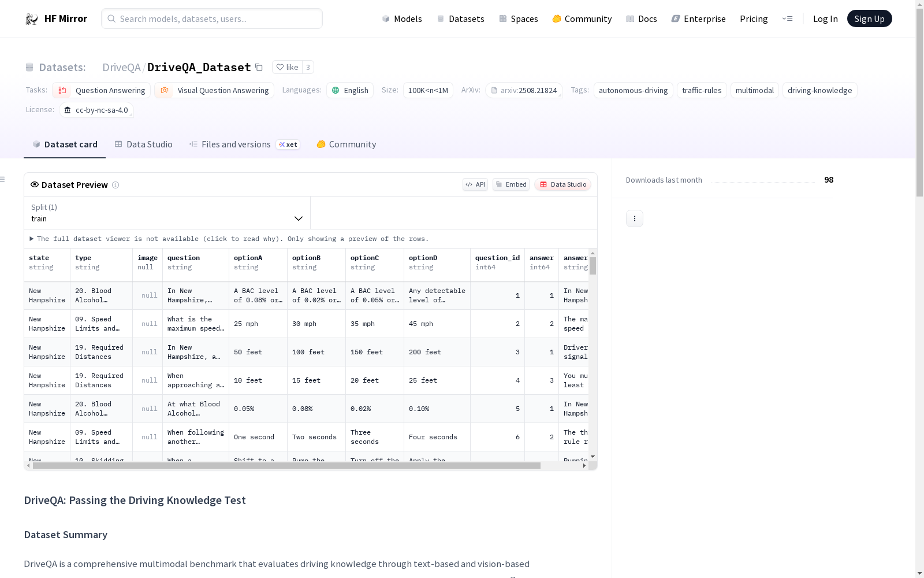Open the DriveQA owner link
Viewport: 924px width, 578px height.
click(121, 67)
